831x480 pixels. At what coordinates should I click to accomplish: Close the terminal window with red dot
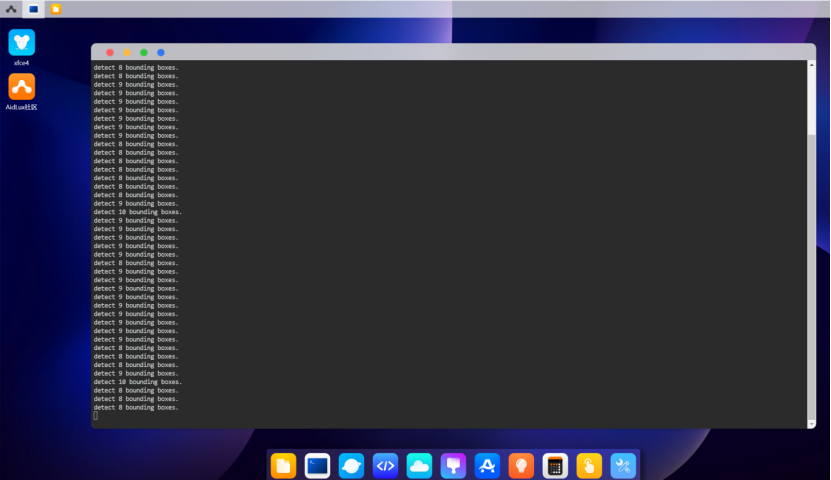[110, 52]
